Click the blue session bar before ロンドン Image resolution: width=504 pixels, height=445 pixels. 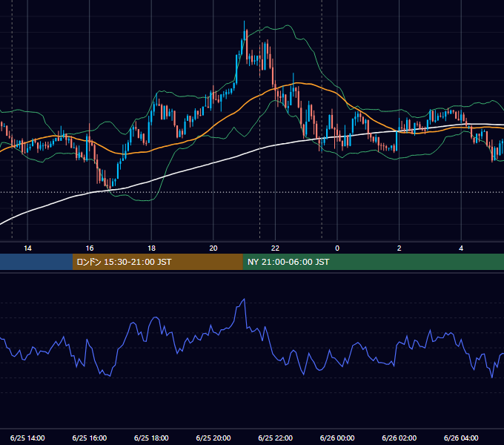(x=36, y=262)
